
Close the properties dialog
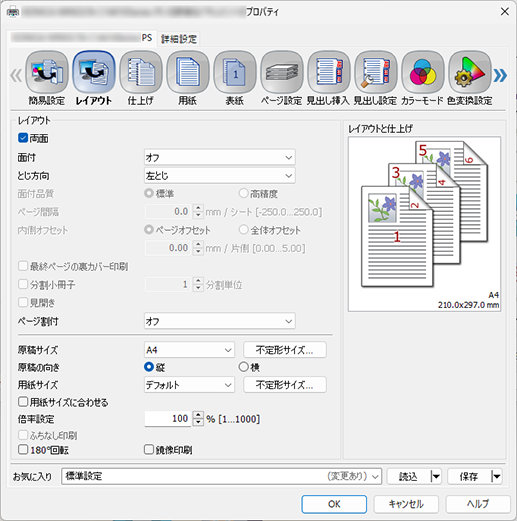click(505, 12)
